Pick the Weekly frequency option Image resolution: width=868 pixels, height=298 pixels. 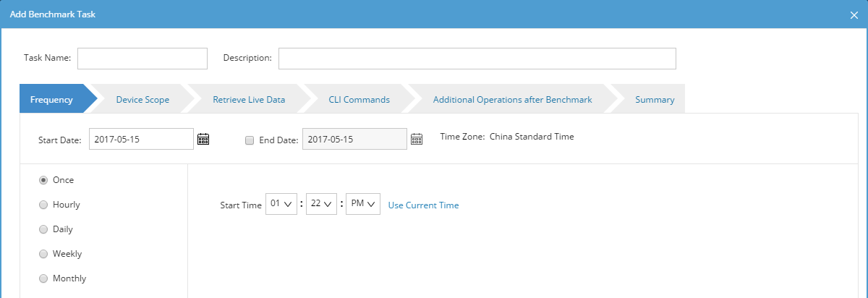tap(43, 254)
